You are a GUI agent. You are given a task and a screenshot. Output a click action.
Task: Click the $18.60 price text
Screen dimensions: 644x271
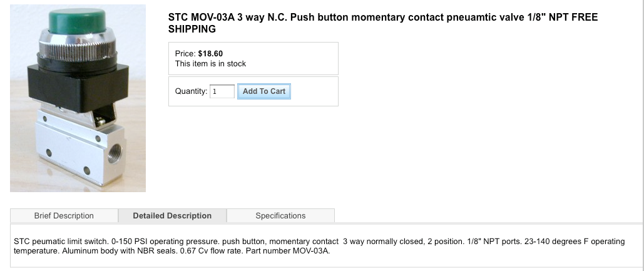pyautogui.click(x=210, y=53)
